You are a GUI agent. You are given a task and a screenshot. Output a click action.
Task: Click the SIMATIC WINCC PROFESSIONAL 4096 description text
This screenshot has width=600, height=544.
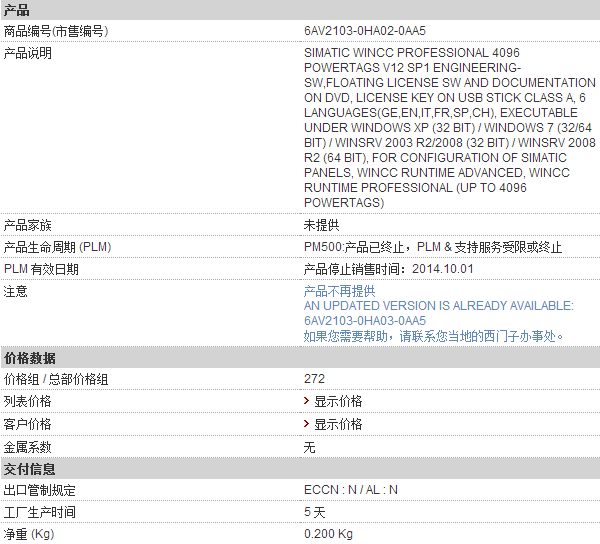(450, 127)
